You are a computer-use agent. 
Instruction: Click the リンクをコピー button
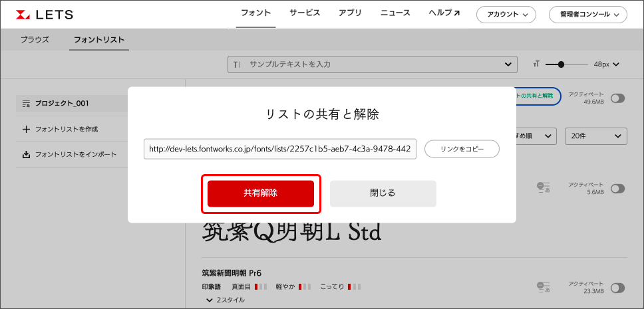(462, 150)
